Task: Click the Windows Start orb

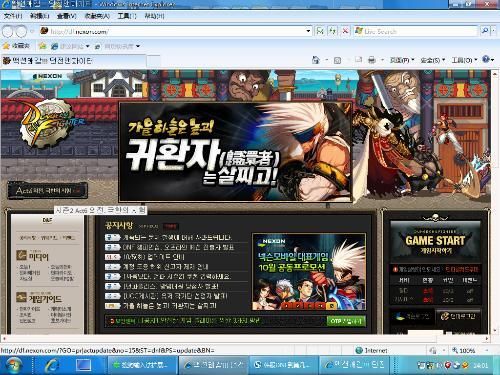Action: coord(13,365)
